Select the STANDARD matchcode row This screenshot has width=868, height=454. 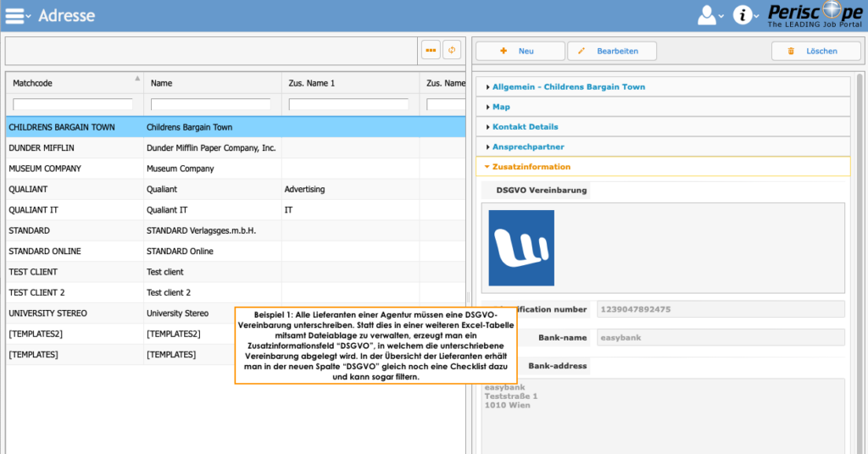236,230
